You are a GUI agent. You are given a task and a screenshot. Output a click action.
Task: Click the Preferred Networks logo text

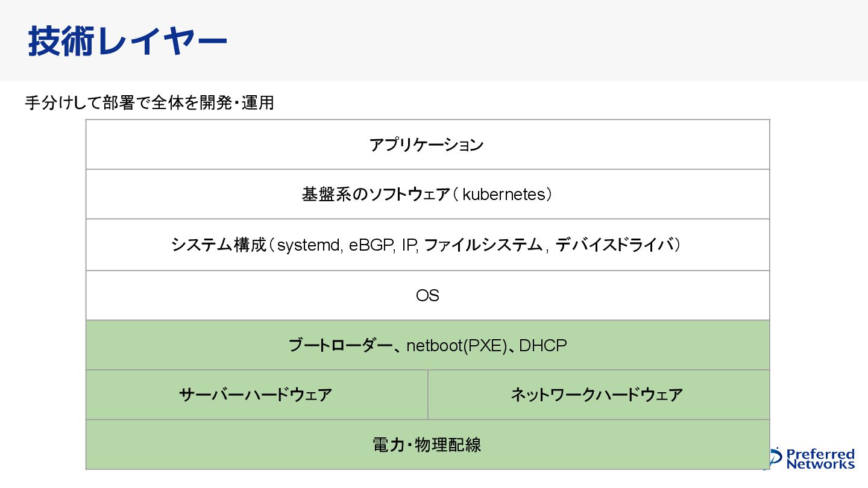tap(820, 459)
